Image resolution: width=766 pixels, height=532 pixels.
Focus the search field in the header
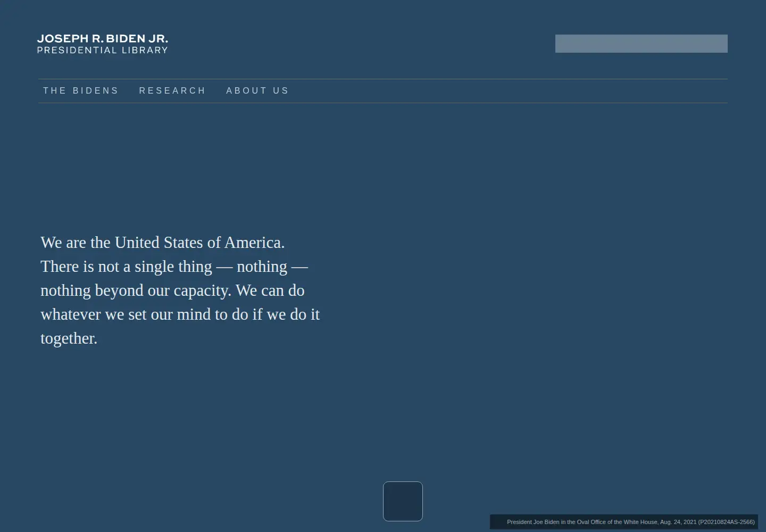tap(641, 44)
